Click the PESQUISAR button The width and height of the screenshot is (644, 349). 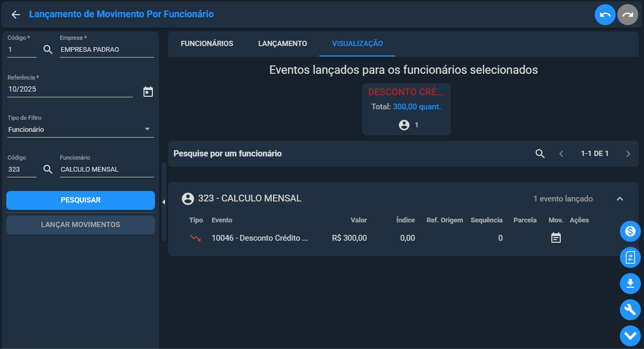click(x=81, y=200)
